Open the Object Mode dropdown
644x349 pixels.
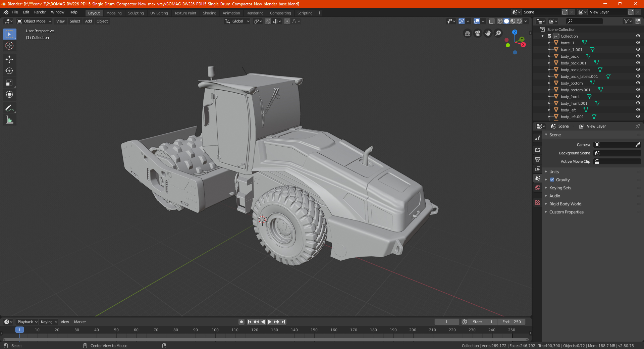click(x=34, y=21)
